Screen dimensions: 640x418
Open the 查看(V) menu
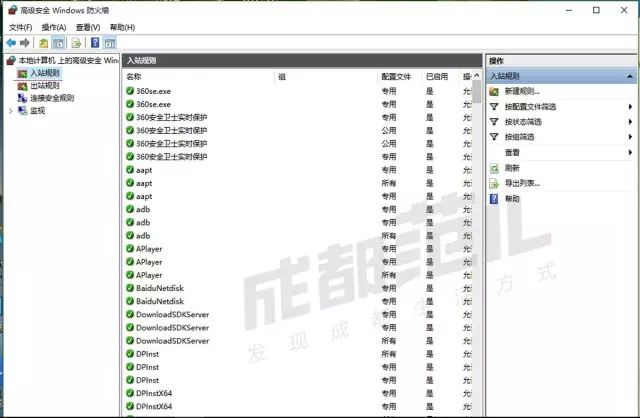[x=88, y=27]
